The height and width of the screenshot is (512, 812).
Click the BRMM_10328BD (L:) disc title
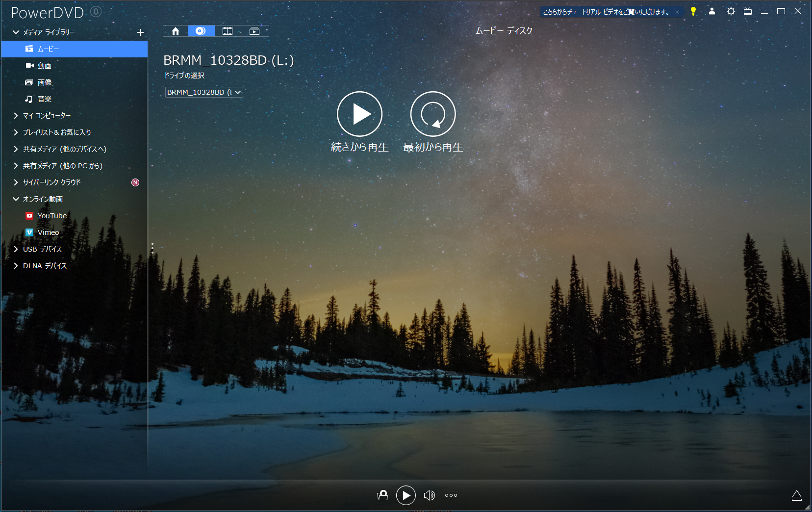(x=228, y=60)
